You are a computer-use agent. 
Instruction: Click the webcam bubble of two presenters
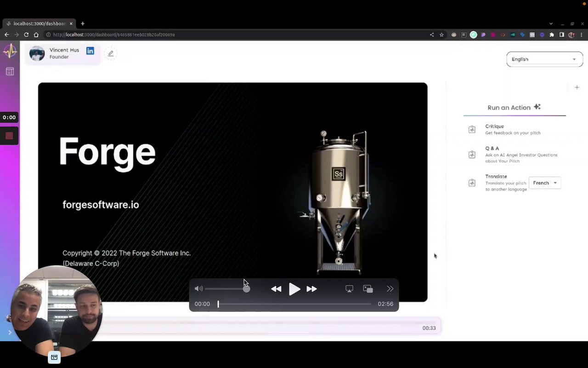tap(56, 311)
